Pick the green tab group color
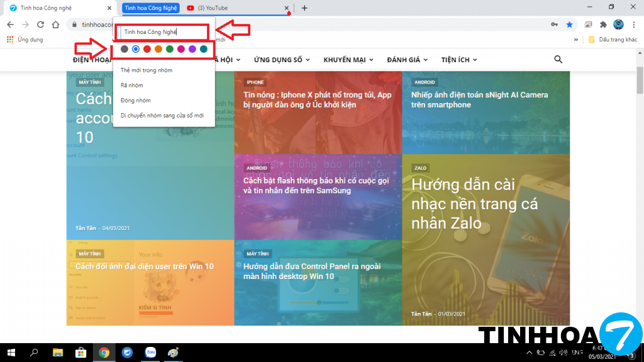The image size is (644, 362). point(170,49)
